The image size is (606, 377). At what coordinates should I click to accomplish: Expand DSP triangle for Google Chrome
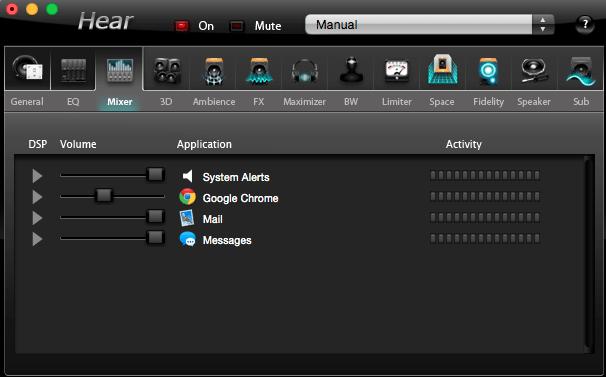[37, 197]
